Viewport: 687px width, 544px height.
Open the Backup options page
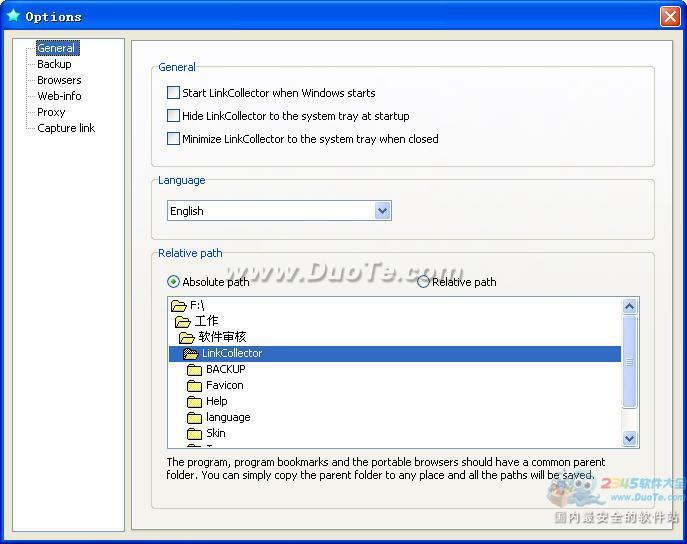[x=54, y=64]
